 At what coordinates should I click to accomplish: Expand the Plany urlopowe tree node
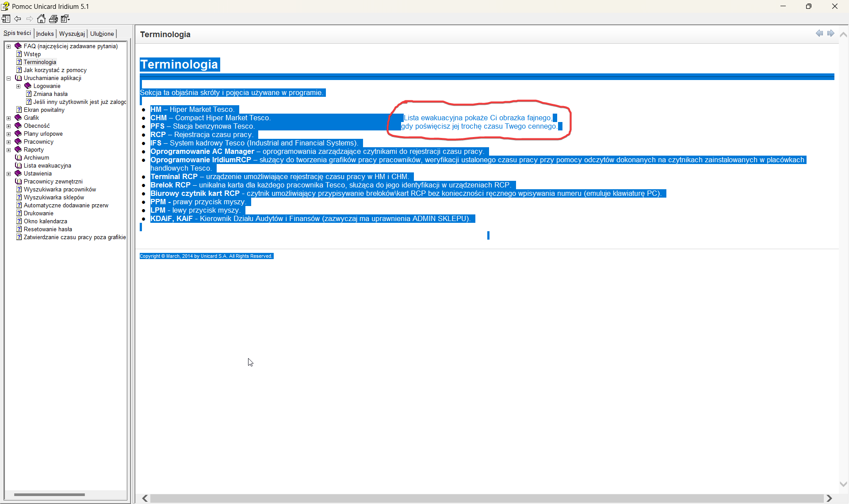point(8,134)
